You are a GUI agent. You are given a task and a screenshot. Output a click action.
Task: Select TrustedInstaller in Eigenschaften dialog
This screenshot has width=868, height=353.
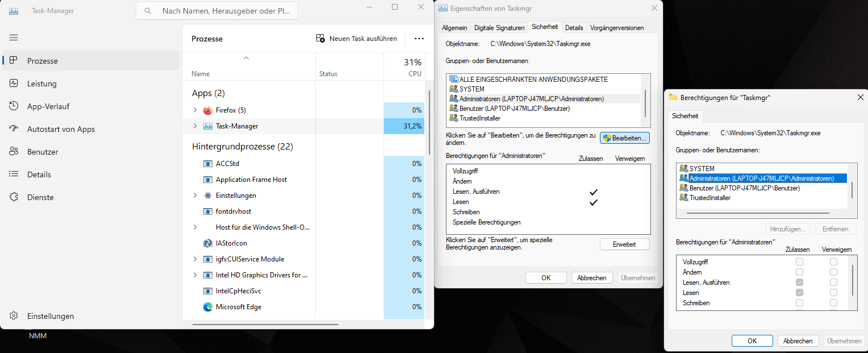(474, 118)
